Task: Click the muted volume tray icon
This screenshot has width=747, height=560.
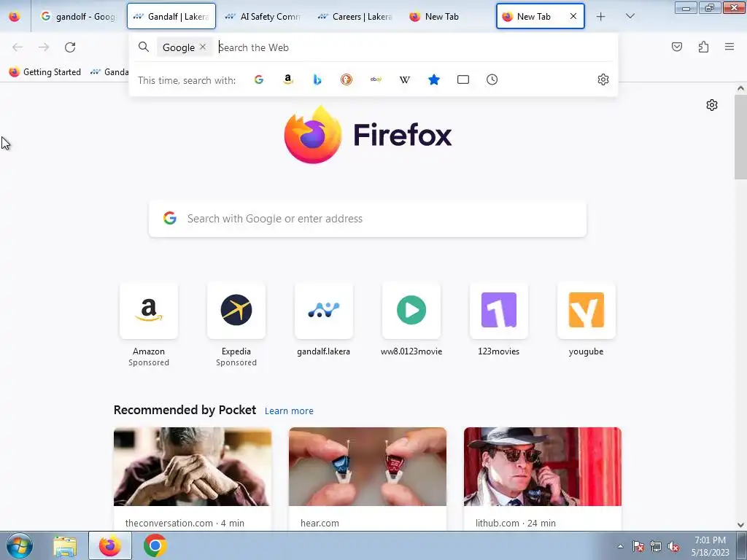Action: click(673, 547)
